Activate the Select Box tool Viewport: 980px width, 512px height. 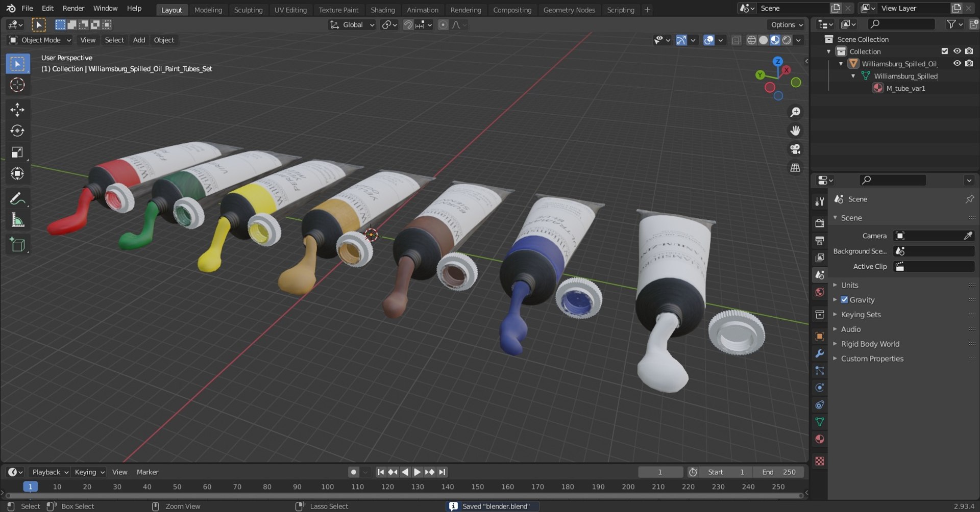tap(17, 64)
